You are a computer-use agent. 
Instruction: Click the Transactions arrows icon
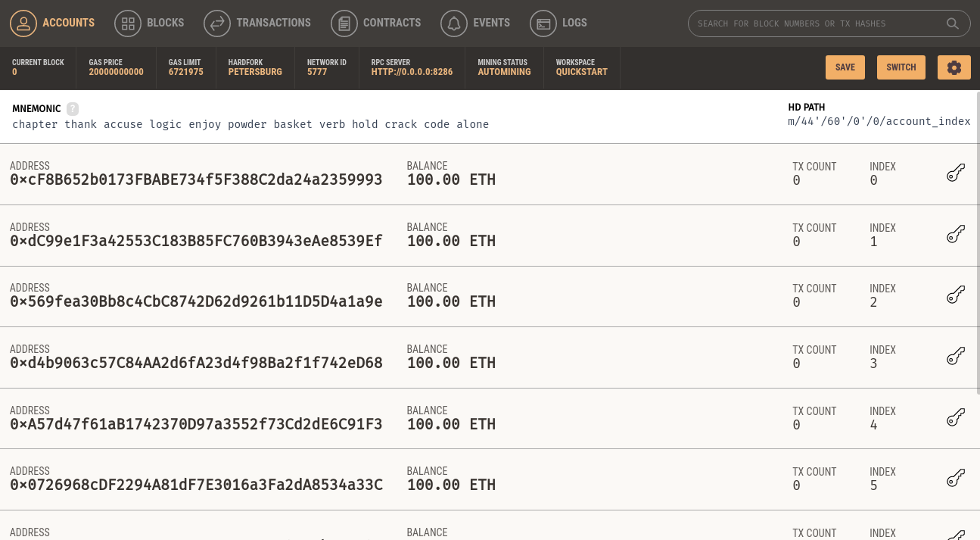coord(217,23)
